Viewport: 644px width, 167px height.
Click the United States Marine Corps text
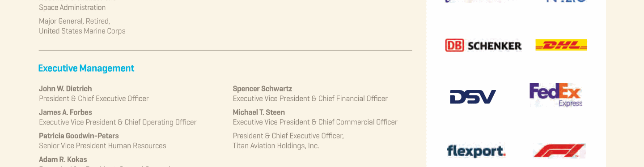pos(82,31)
